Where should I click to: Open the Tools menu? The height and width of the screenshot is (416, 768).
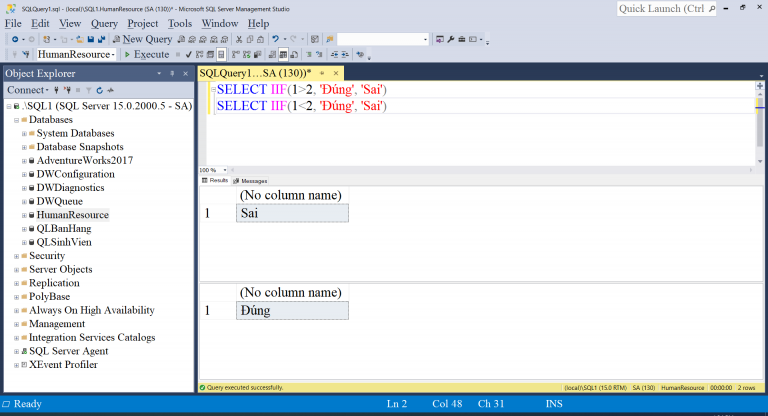tap(180, 23)
